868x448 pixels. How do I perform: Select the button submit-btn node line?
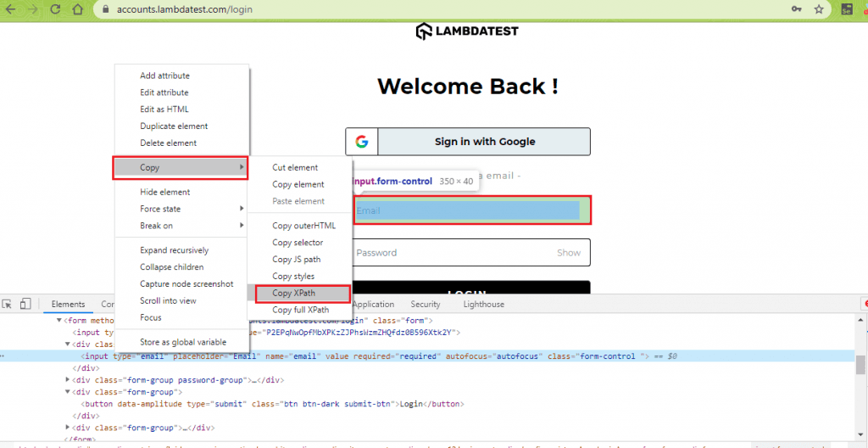pyautogui.click(x=272, y=404)
